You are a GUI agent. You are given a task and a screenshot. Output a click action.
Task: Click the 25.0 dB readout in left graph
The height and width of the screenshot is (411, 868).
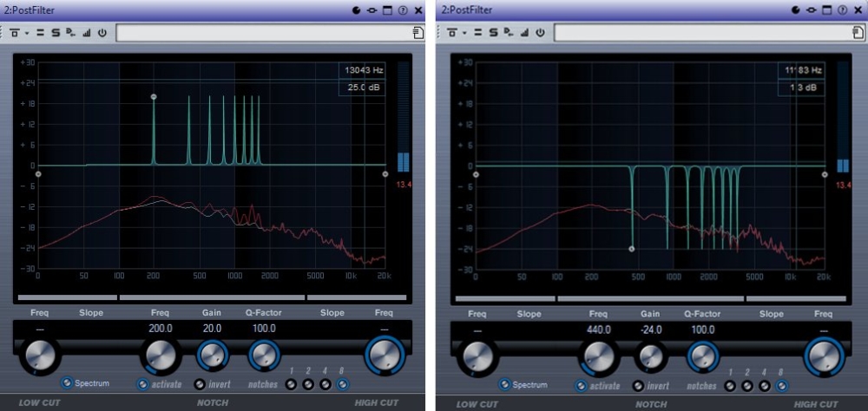[361, 88]
